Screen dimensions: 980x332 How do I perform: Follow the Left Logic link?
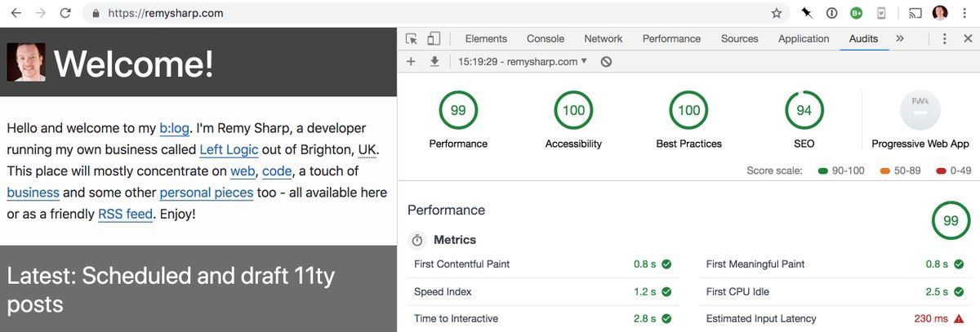(x=229, y=150)
